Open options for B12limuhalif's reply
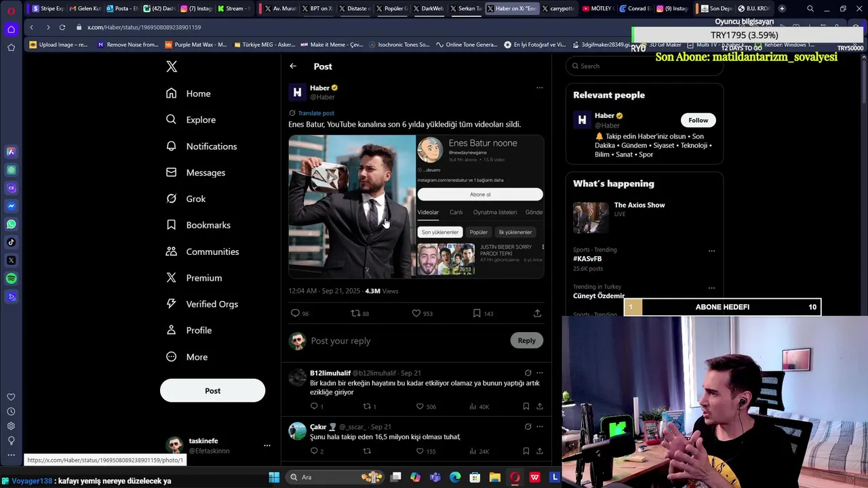 click(540, 373)
